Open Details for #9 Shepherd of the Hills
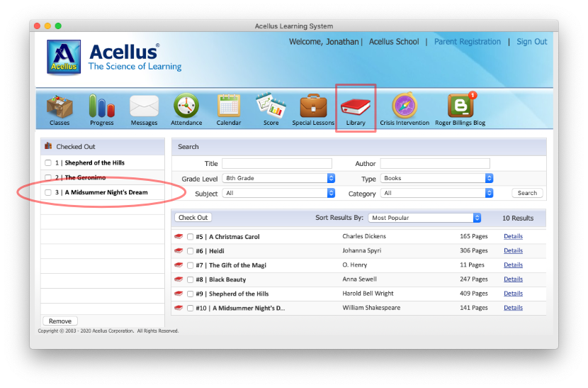Viewport: 588px width, 388px height. point(513,294)
